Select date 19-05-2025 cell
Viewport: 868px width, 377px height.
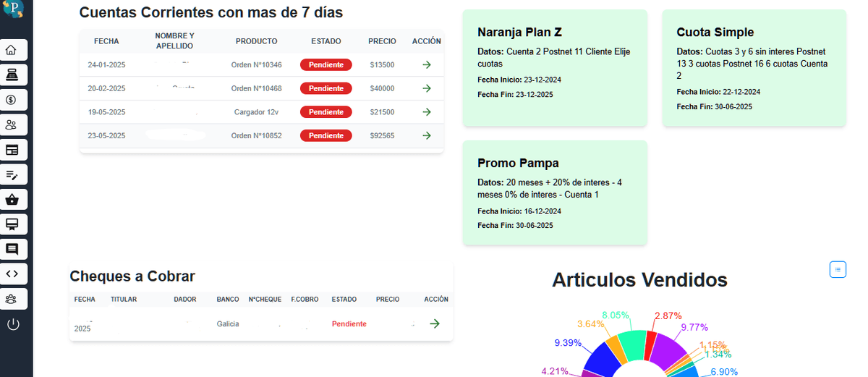pyautogui.click(x=106, y=112)
